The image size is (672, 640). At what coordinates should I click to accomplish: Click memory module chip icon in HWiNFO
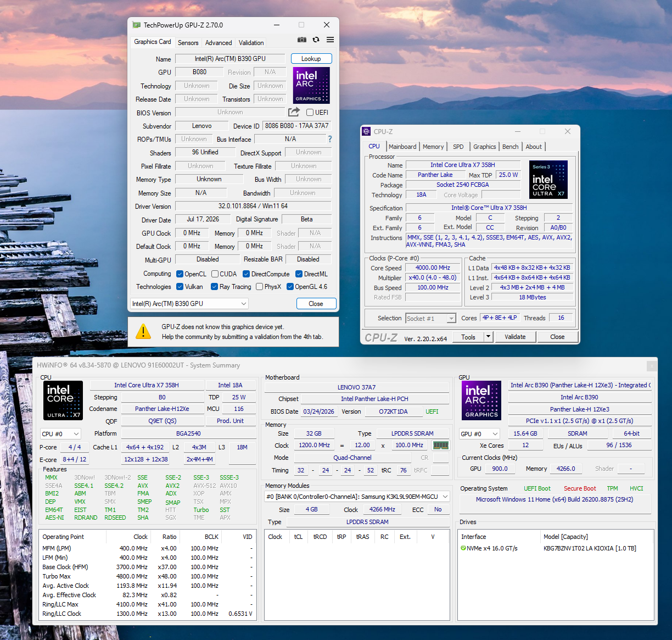coord(441,445)
